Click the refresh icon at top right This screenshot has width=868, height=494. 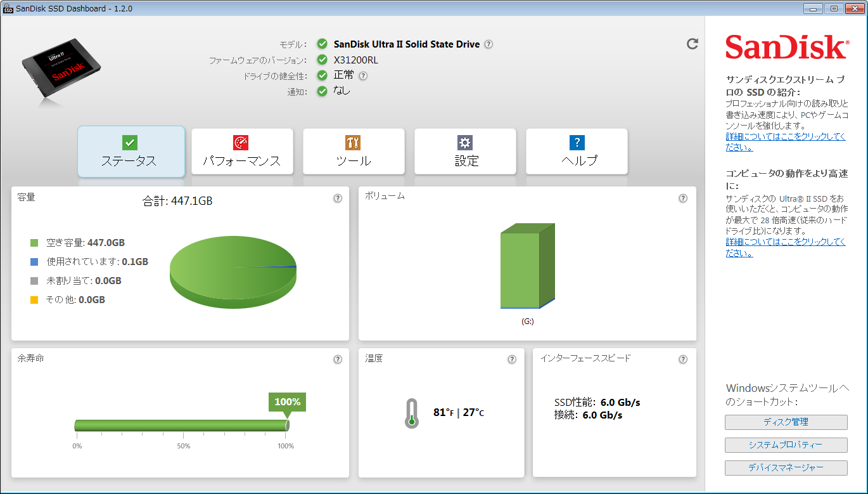click(x=692, y=44)
